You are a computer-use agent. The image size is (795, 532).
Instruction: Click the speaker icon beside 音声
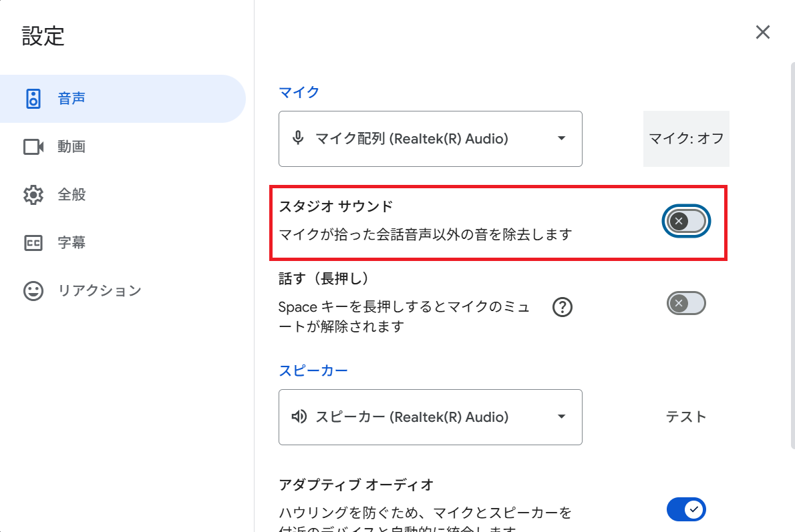click(x=33, y=99)
